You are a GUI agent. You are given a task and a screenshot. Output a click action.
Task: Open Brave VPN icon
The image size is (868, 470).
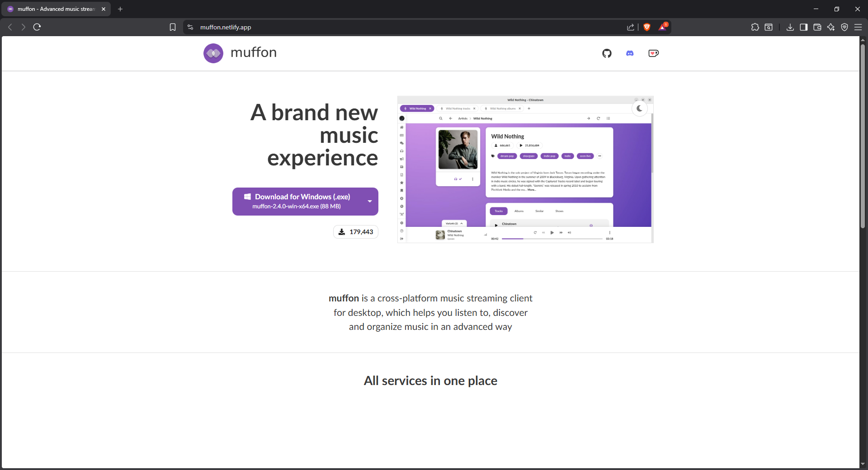[844, 27]
